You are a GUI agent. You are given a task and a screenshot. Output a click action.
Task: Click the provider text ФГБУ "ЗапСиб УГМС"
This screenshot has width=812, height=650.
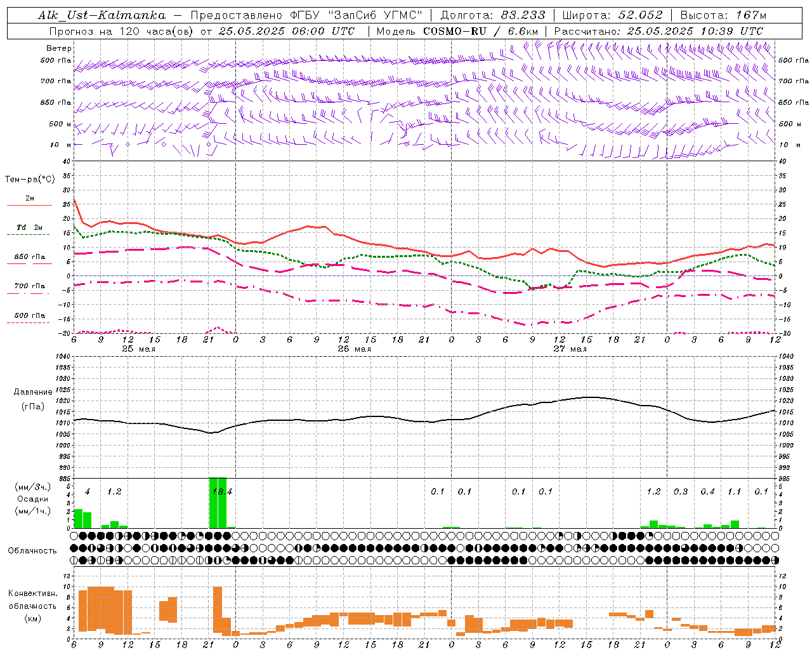[x=357, y=15]
